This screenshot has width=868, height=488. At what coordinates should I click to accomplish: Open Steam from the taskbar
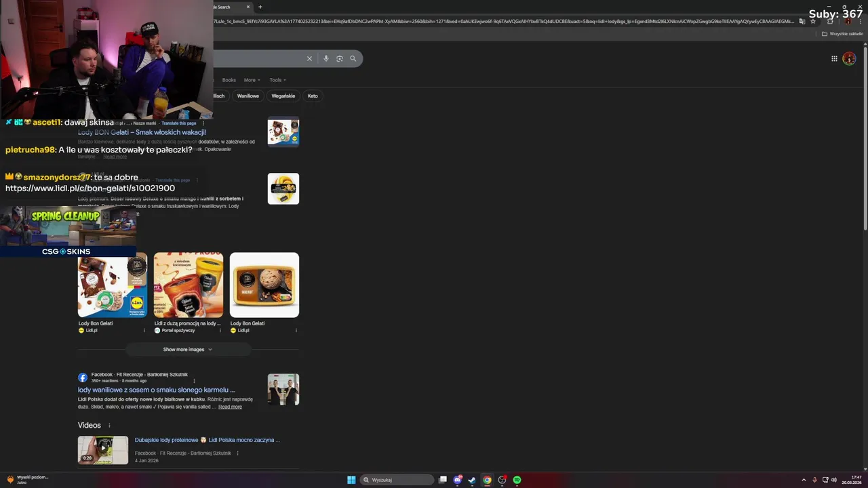472,480
